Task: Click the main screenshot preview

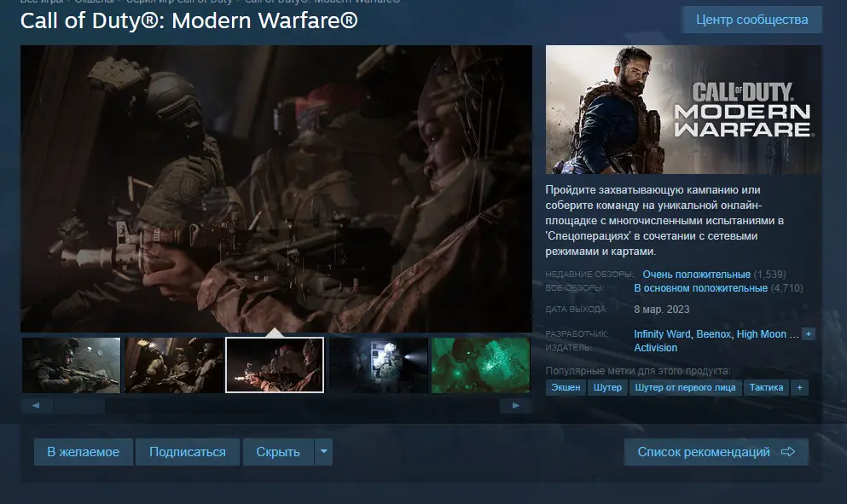Action: [276, 188]
